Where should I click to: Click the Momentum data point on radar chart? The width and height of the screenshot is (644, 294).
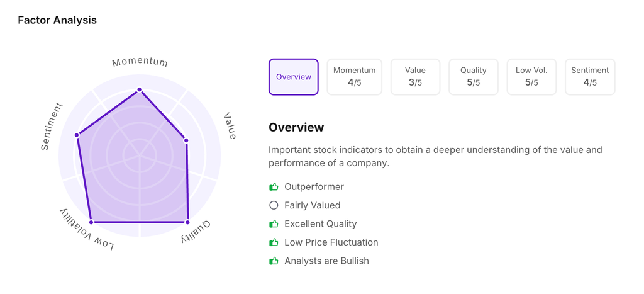(140, 90)
